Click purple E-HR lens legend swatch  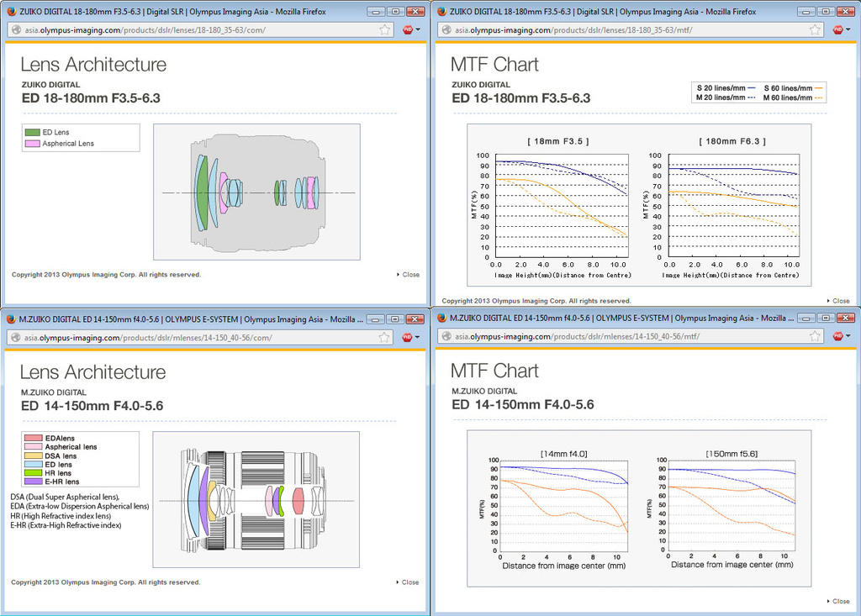tap(34, 482)
